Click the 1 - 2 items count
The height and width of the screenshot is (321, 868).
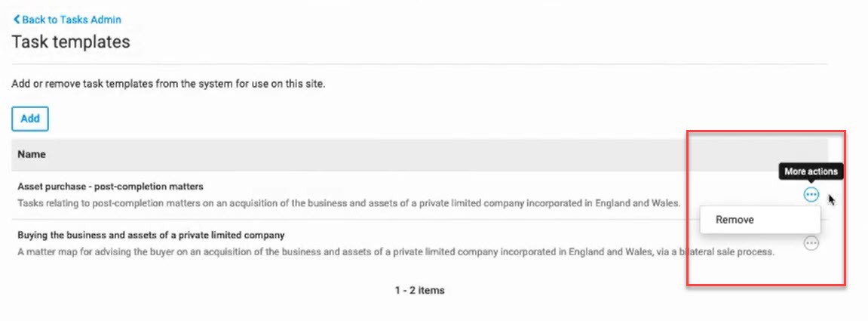[x=419, y=290]
